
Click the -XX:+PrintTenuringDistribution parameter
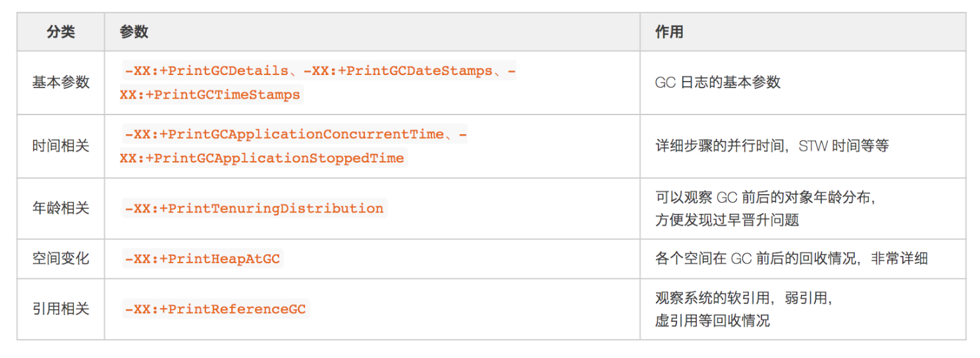click(x=254, y=209)
